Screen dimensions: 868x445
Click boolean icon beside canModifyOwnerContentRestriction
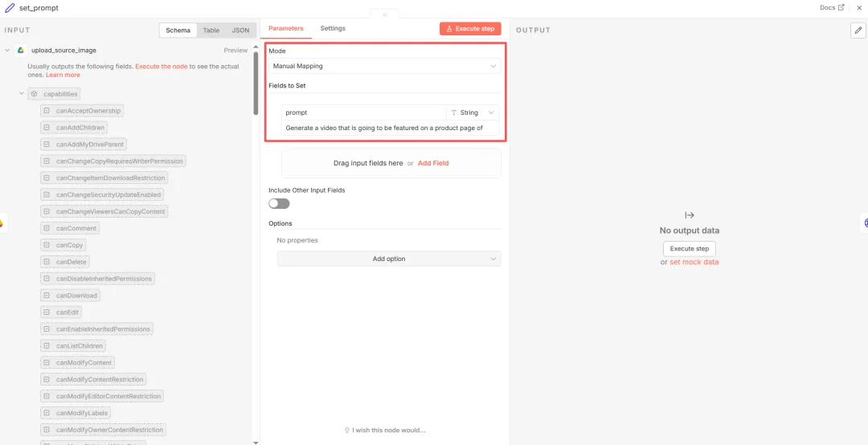point(47,430)
